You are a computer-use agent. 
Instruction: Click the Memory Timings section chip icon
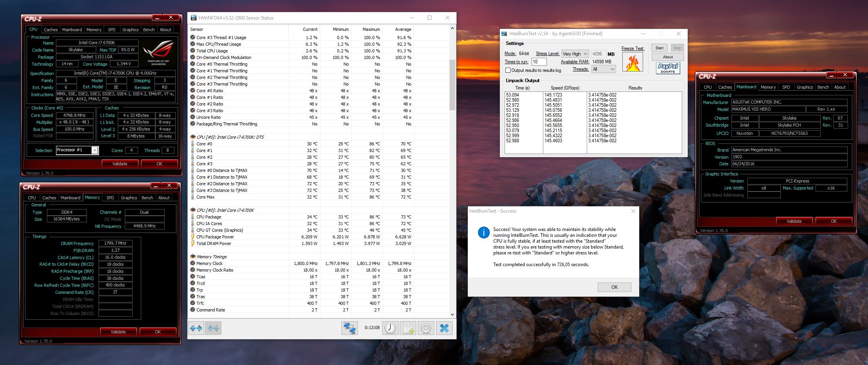pos(193,257)
